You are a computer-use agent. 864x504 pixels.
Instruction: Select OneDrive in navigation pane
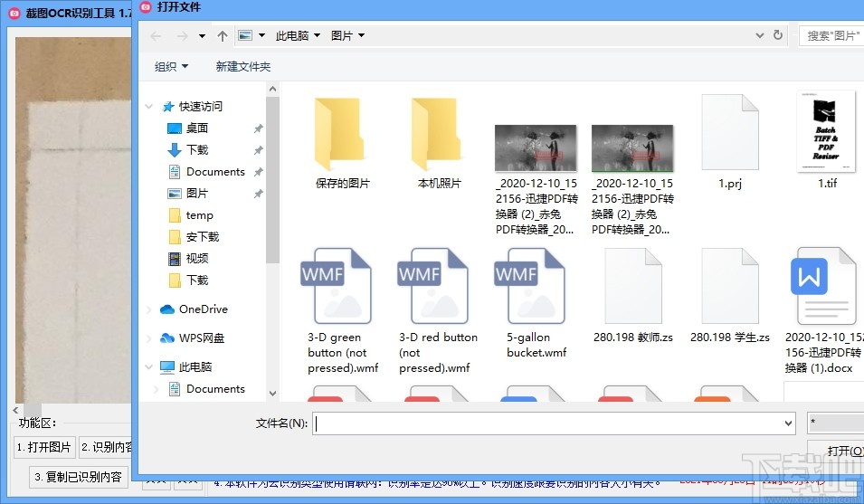(204, 309)
